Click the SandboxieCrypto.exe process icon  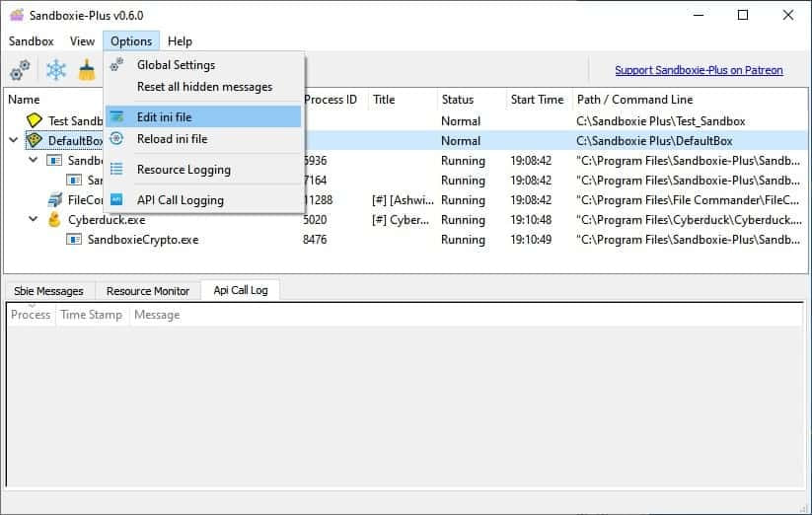(74, 240)
